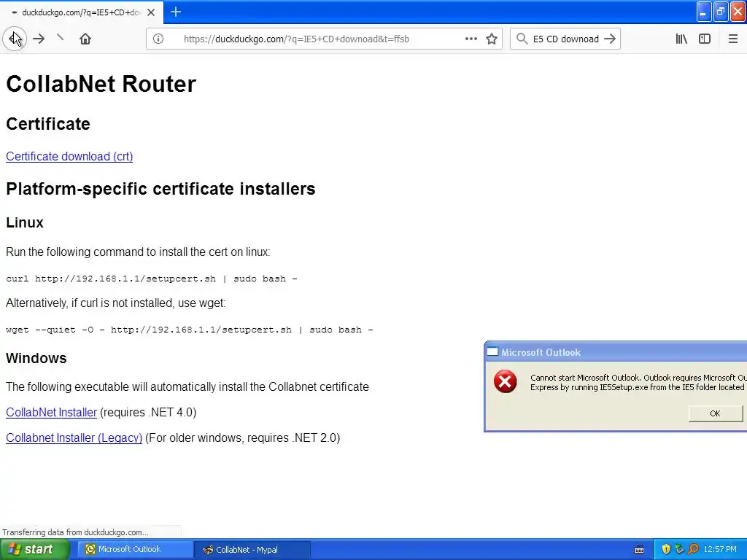Open the Windows start button
The height and width of the screenshot is (560, 747).
click(35, 549)
